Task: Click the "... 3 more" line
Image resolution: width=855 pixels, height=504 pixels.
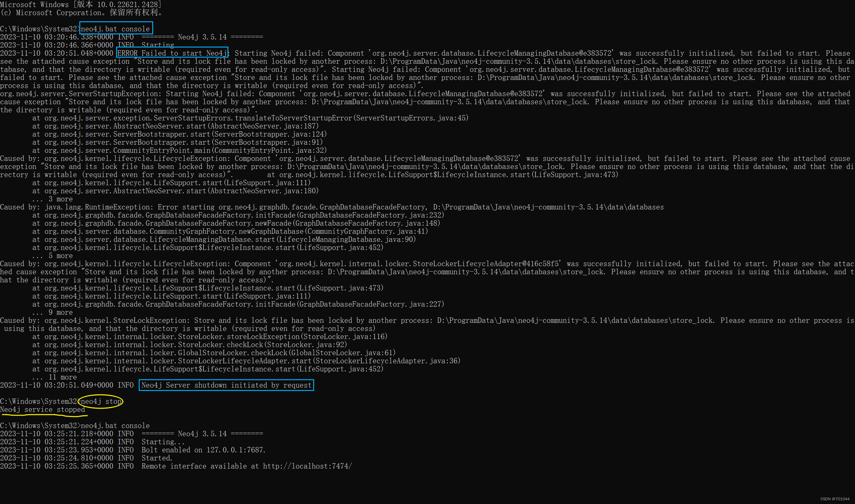Action: pos(52,199)
